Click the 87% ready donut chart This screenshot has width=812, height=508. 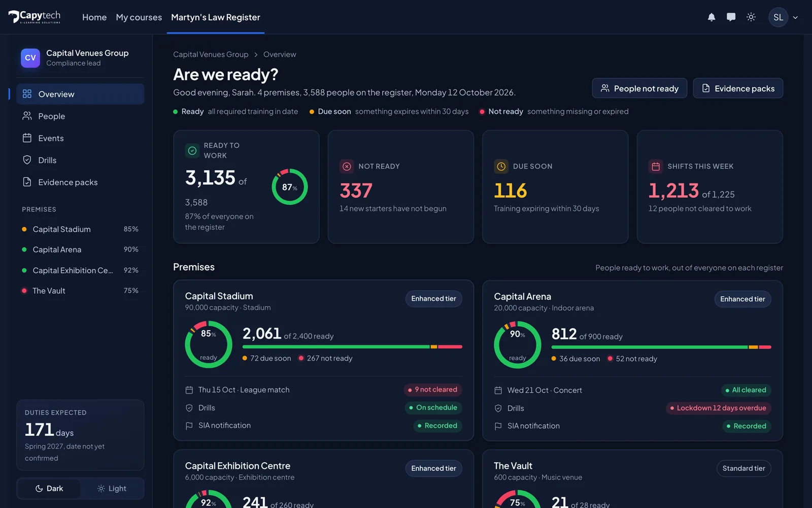(x=290, y=187)
